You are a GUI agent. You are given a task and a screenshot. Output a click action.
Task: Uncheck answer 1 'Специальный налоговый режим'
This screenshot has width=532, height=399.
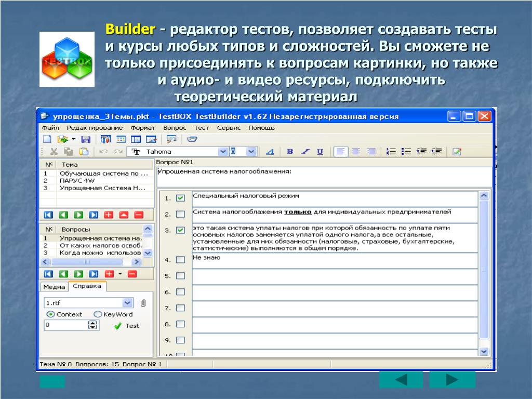pos(180,198)
